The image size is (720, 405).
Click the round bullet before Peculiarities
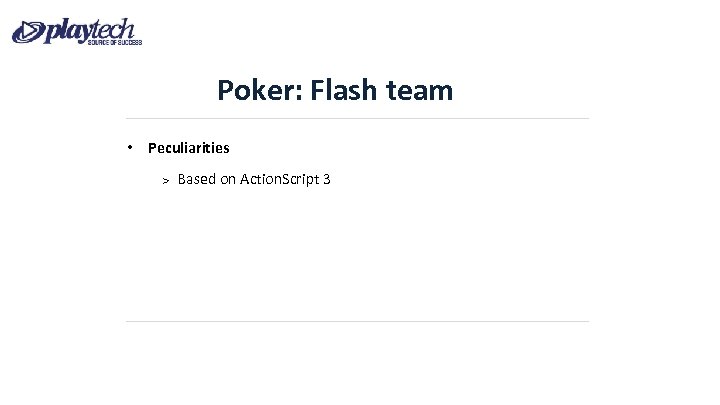coord(131,148)
